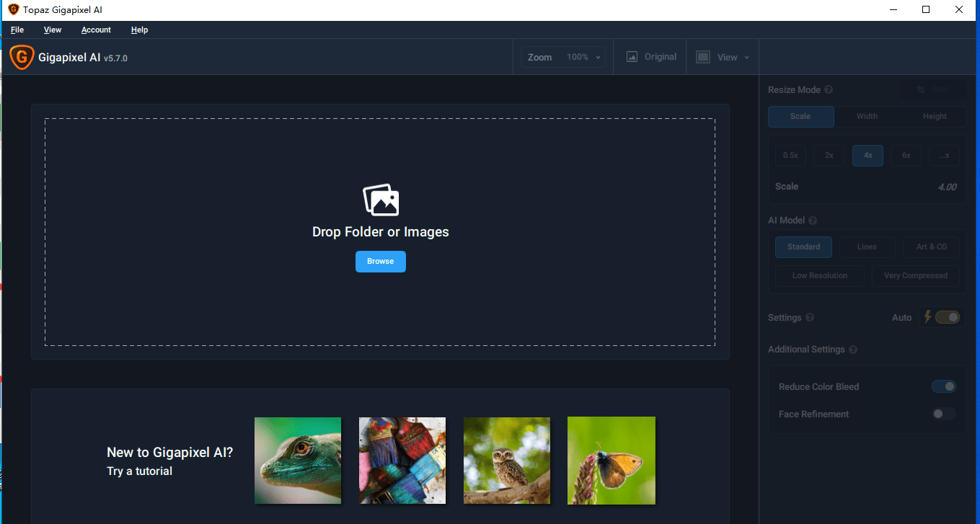Image resolution: width=980 pixels, height=524 pixels.
Task: Switch resize mode to Height tab
Action: click(x=935, y=117)
